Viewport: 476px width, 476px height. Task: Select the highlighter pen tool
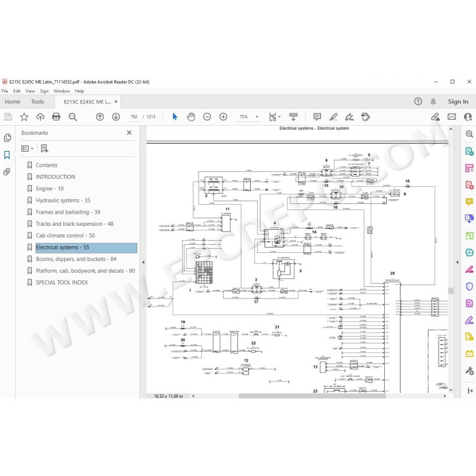click(x=333, y=117)
